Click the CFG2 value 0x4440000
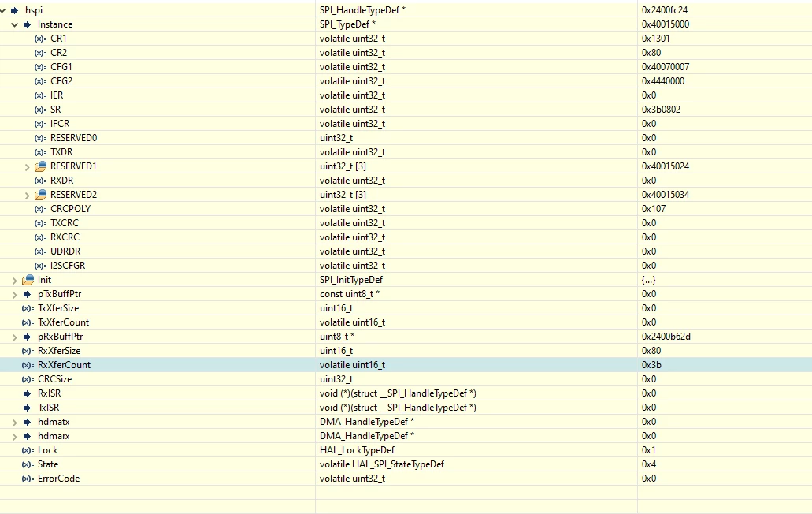This screenshot has width=812, height=514. pos(663,81)
